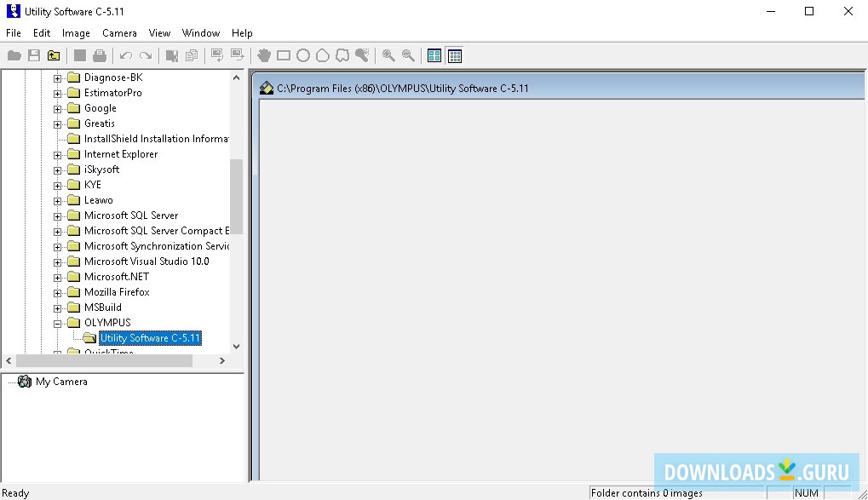868x500 pixels.
Task: Click the My Camera entry
Action: coord(61,382)
